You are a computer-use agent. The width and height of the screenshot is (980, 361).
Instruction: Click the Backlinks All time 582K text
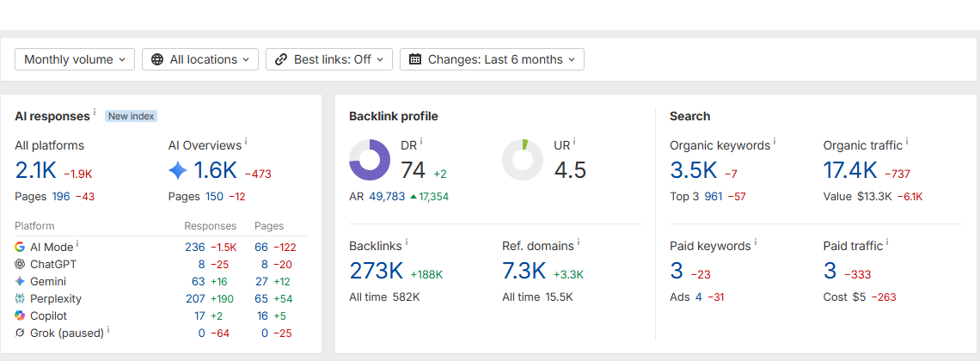click(384, 297)
